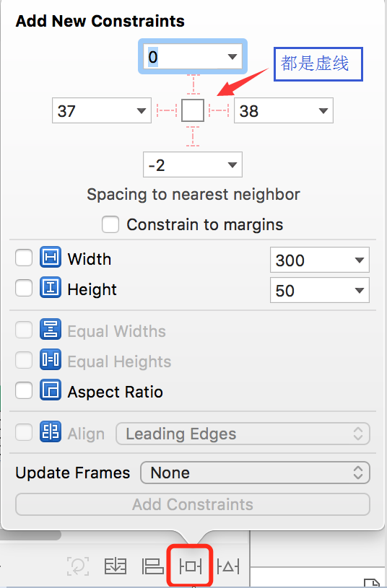Click the blue Width constraint icon
The image size is (387, 588).
coord(51,257)
